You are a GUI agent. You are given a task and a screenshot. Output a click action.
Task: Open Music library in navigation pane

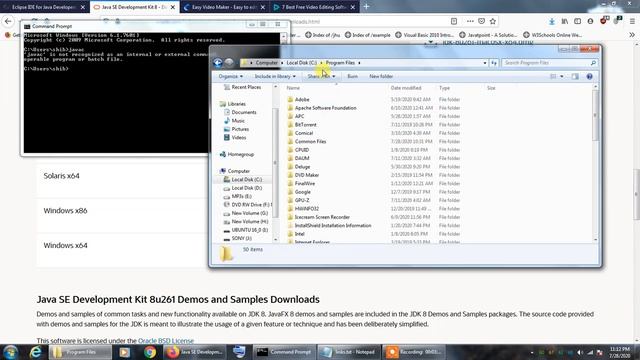click(x=238, y=121)
